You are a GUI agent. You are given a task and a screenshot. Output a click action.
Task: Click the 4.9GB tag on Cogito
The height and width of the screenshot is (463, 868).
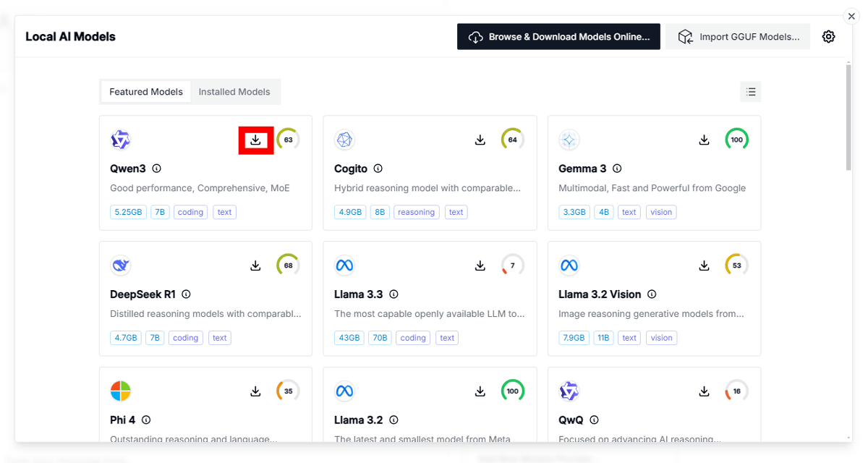[x=349, y=212]
